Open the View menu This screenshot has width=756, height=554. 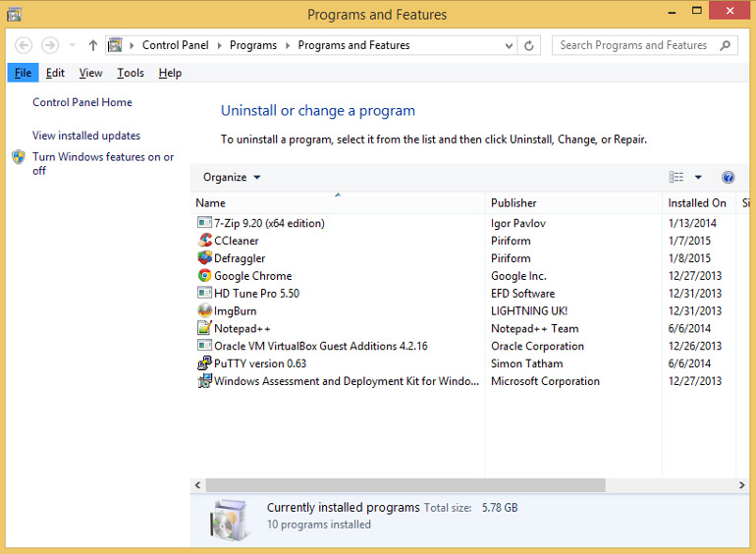(90, 73)
